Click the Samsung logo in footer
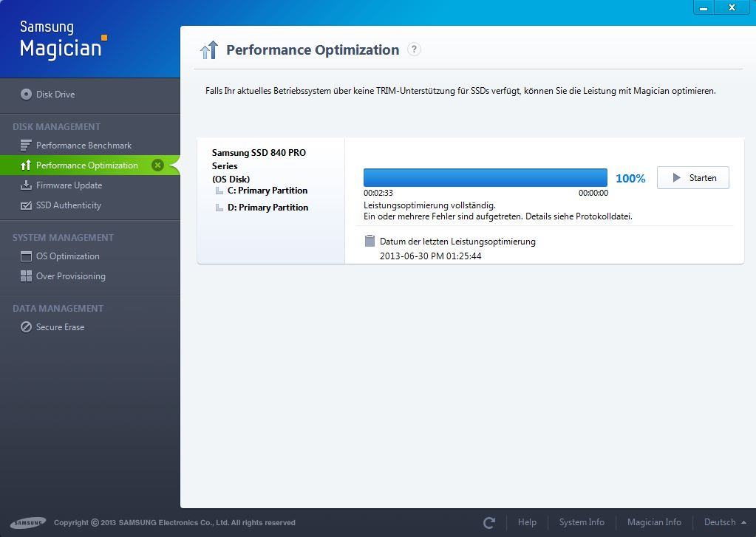 28,522
